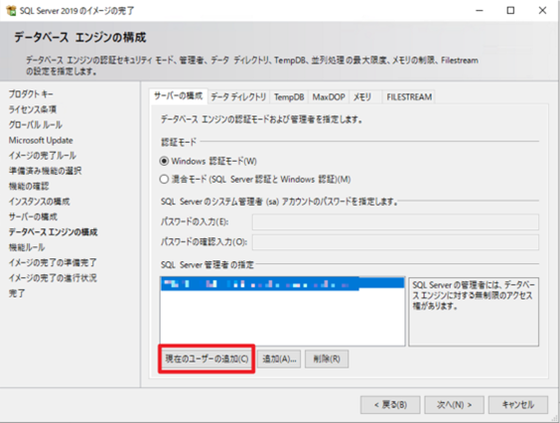Close the SQL Server setup window
This screenshot has width=560, height=423.
(x=542, y=11)
